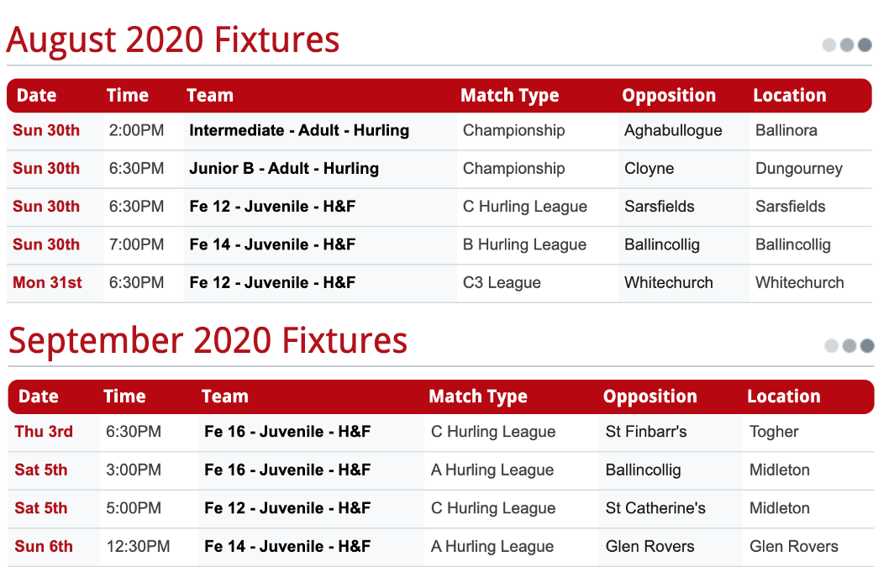Viewport: 894px width, 588px height.
Task: Click the Match Type header in September table
Action: point(478,396)
